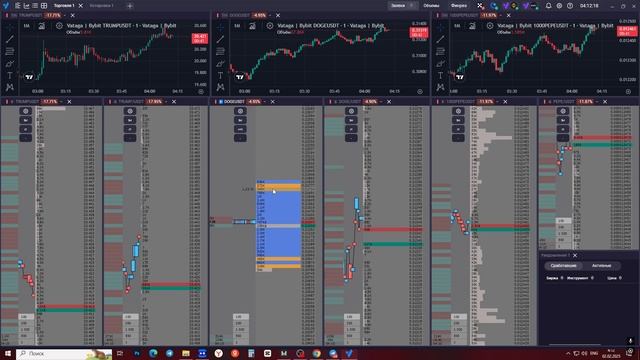The height and width of the screenshot is (360, 640).
Task: Expand PEPEUSDT -11.87% order book dropdown
Action: tap(597, 102)
